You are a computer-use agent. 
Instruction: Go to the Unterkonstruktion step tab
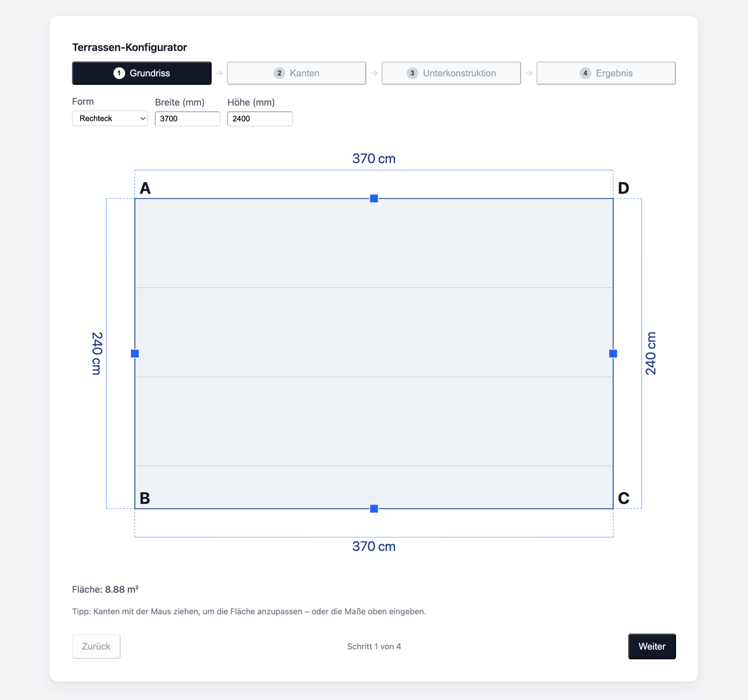tap(451, 73)
